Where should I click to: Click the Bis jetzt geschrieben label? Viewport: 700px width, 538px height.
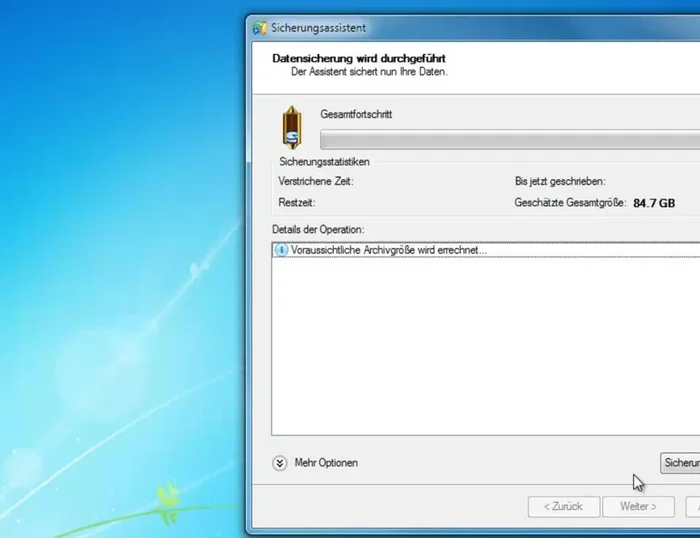(x=560, y=182)
